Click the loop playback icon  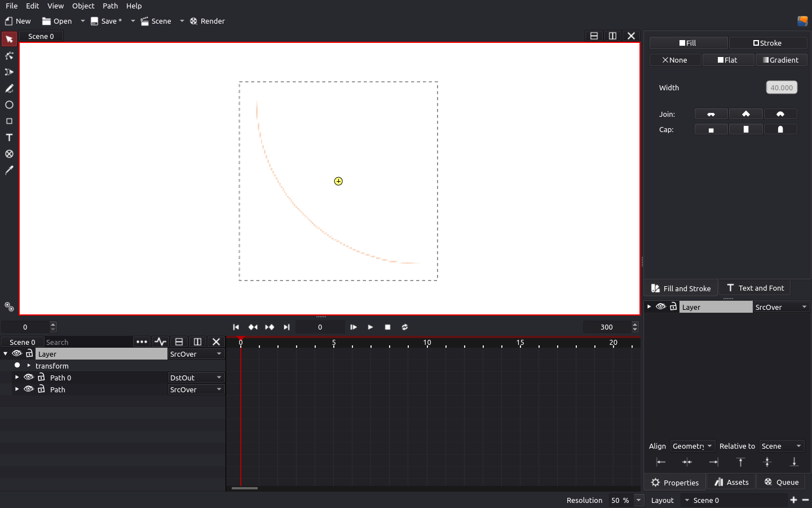tap(404, 327)
